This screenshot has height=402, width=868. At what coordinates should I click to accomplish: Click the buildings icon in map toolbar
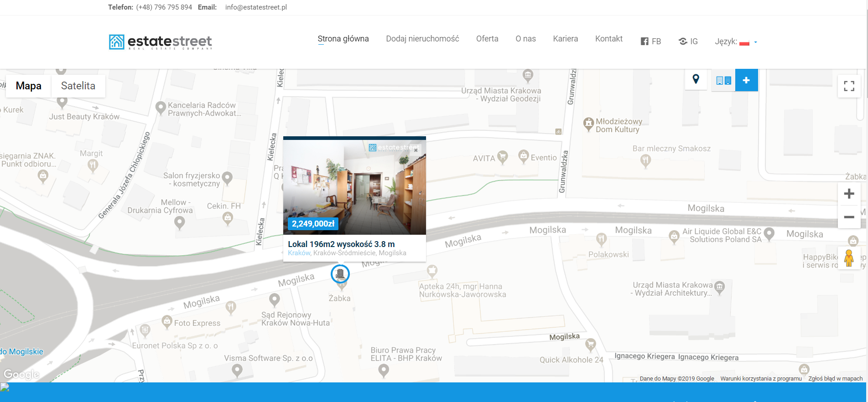(x=723, y=81)
